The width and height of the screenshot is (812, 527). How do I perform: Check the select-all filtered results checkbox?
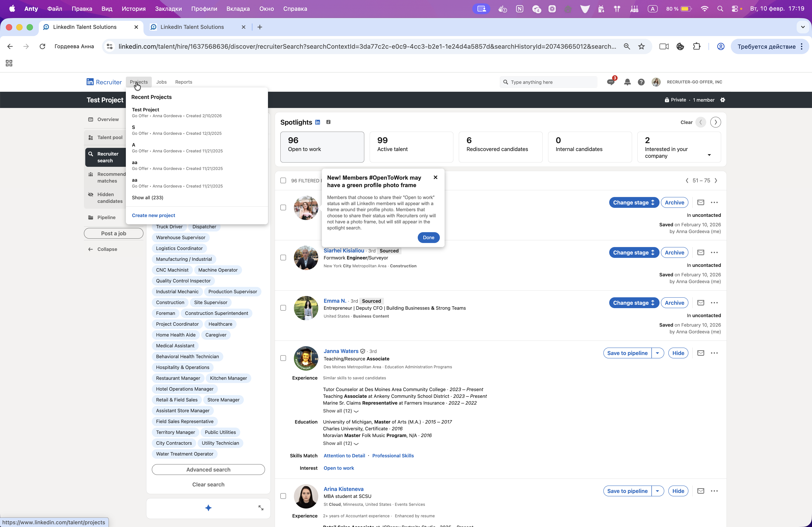[x=283, y=181]
